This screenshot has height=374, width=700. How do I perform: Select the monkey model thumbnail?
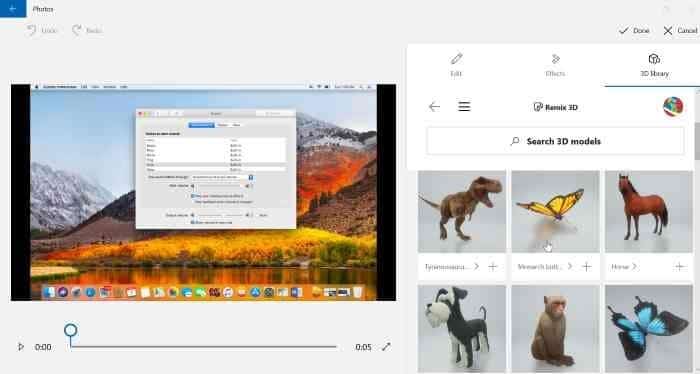point(555,328)
